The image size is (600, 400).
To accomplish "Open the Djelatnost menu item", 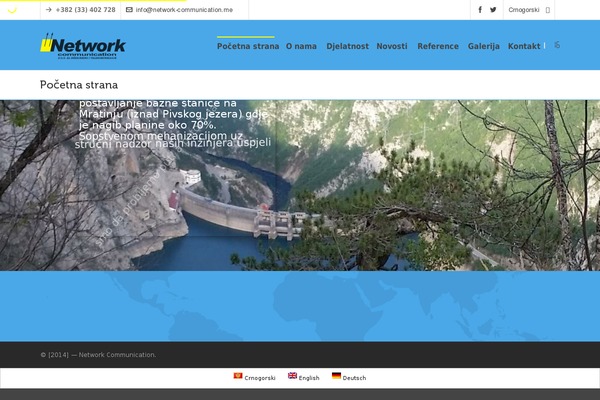I will [x=347, y=46].
